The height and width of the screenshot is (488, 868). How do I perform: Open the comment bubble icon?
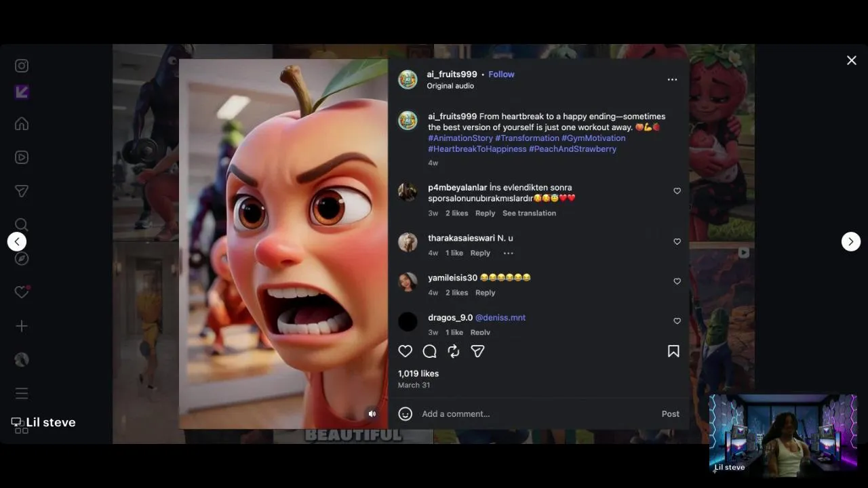tap(429, 351)
